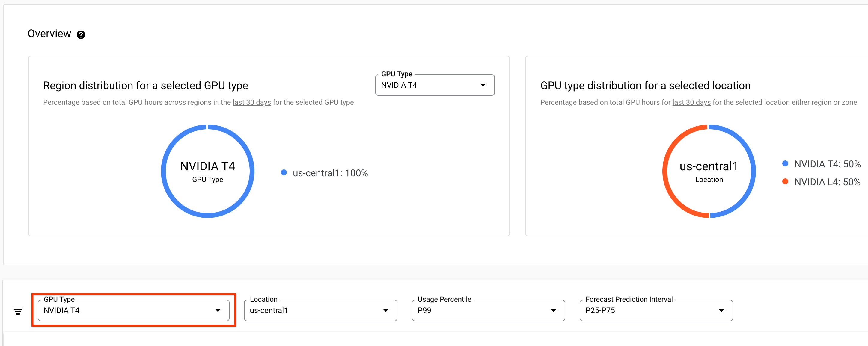Click the blue NVIDIA T4 legend dot

[x=786, y=164]
